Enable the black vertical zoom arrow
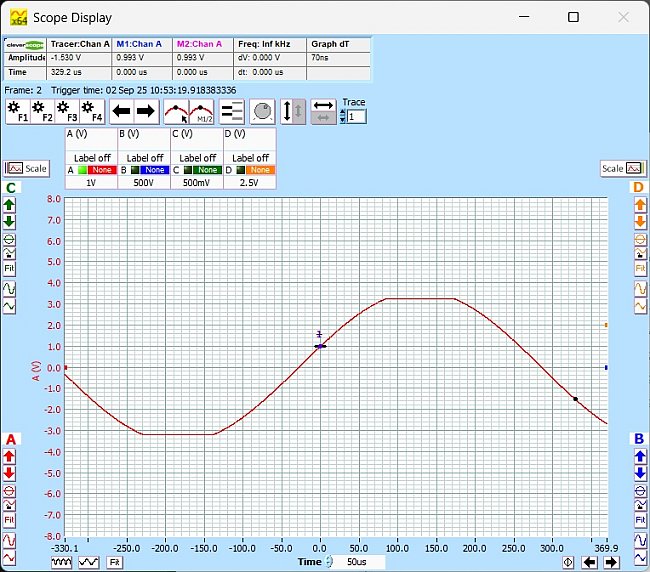 coord(287,111)
